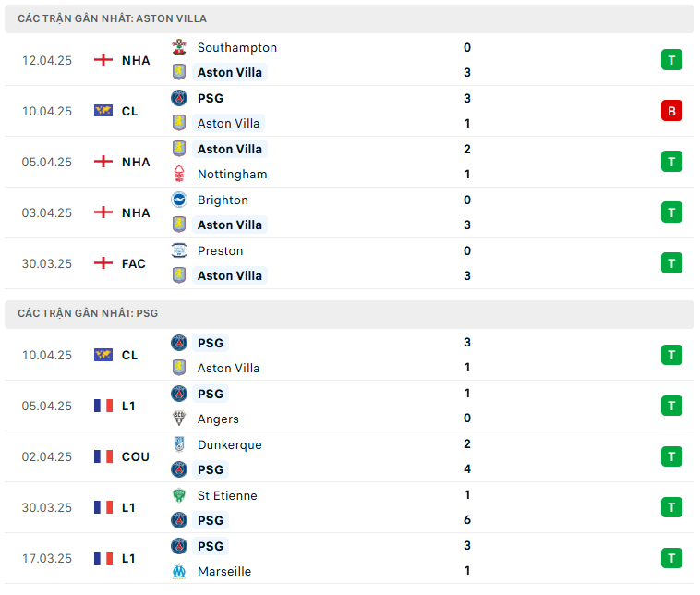Select the FAC competition label on 30.03.25
Screen dimensions: 700x595
click(134, 263)
